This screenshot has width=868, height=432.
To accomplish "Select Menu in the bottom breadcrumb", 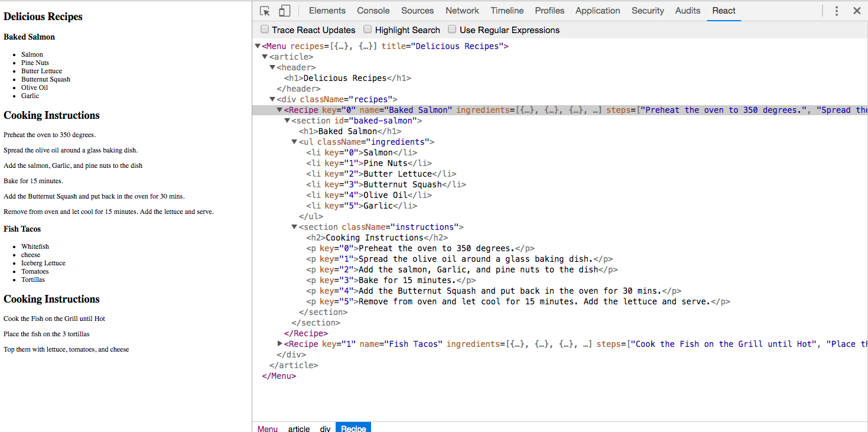I will [x=268, y=428].
